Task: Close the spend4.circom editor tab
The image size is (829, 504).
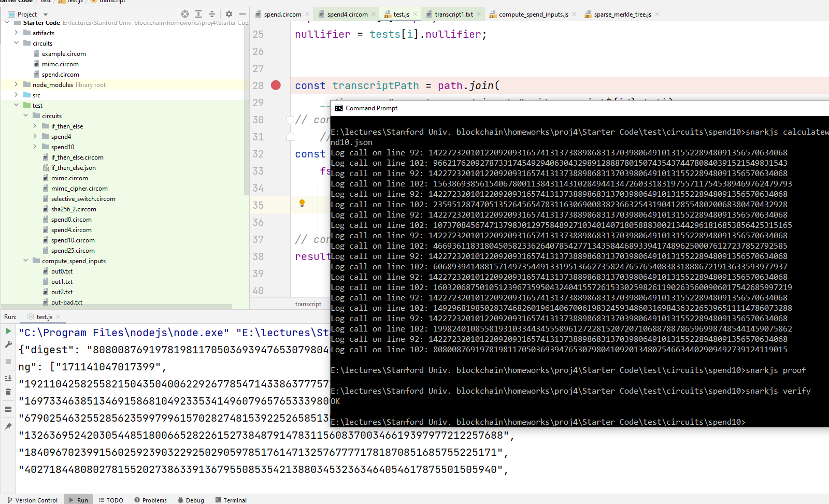Action: (x=374, y=15)
